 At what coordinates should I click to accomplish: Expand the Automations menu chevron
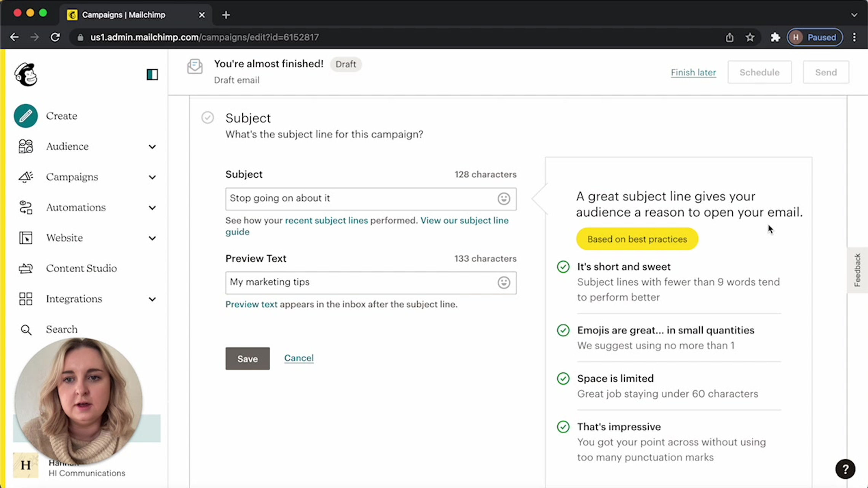[x=152, y=208]
